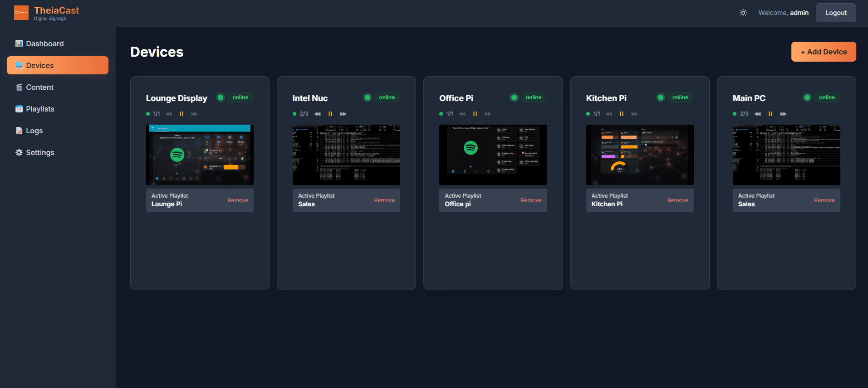Pause playback on Office Pi
The height and width of the screenshot is (388, 868).
coord(475,114)
